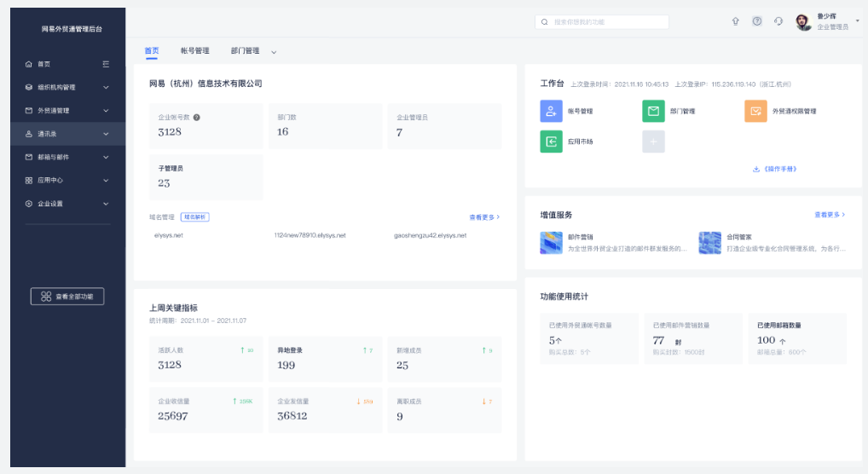
Task: Expand 邮箱与邮件 with its chevron
Action: point(106,157)
